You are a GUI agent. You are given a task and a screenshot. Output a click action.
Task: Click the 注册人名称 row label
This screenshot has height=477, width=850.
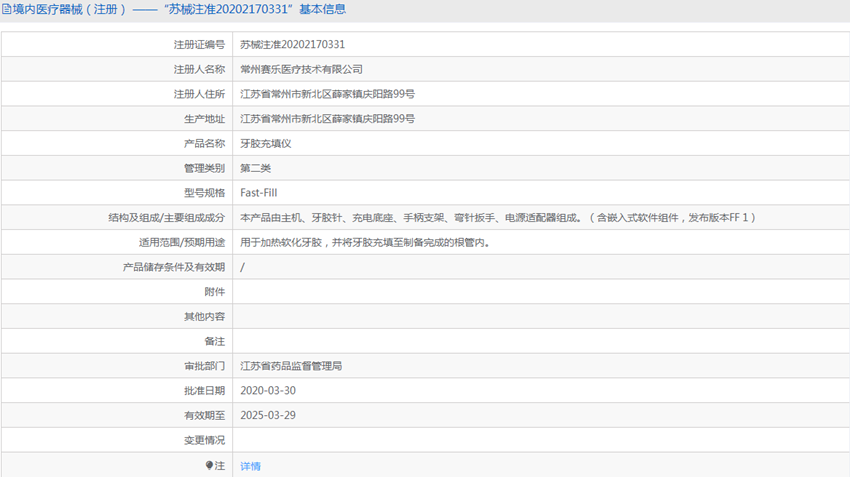pyautogui.click(x=199, y=69)
